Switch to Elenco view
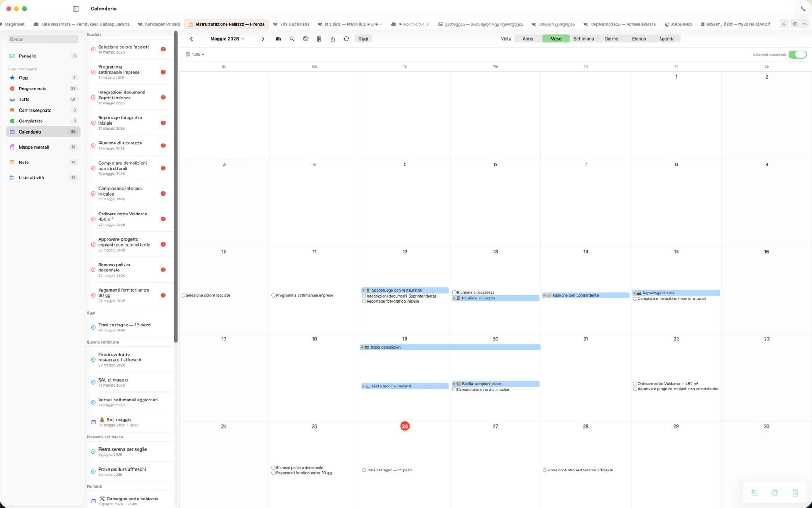The image size is (812, 508). pos(639,39)
